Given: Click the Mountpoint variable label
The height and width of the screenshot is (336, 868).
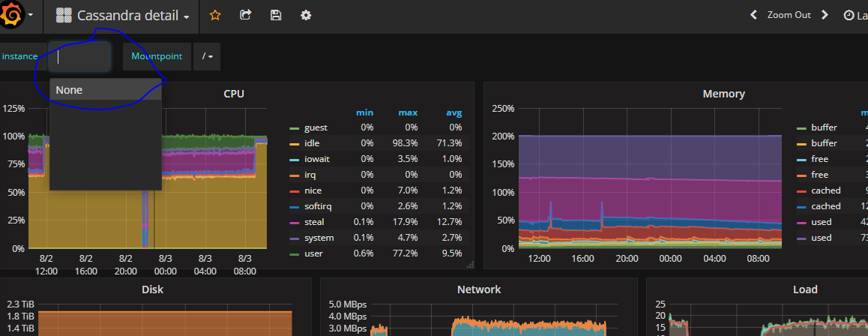Looking at the screenshot, I should point(157,56).
